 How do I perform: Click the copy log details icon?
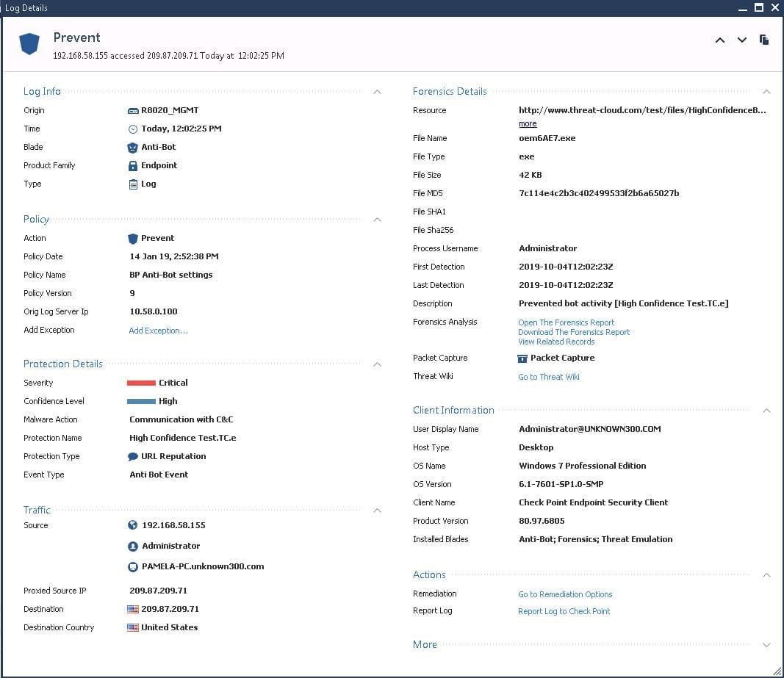[764, 40]
